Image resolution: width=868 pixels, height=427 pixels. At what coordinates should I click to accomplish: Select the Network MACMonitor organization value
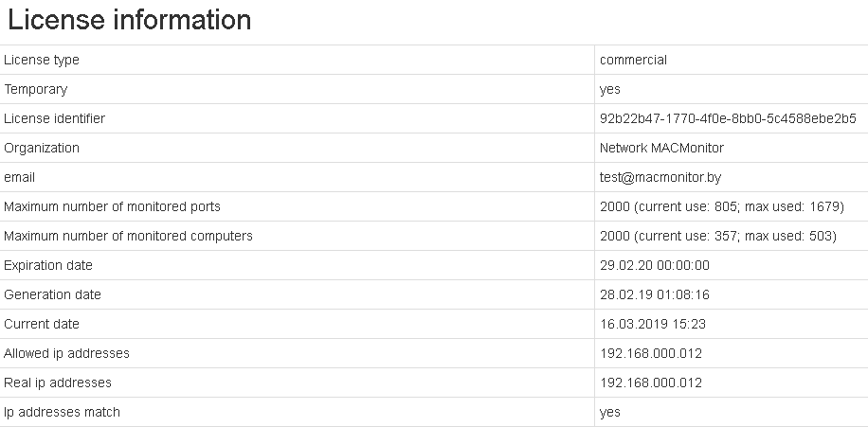click(661, 148)
